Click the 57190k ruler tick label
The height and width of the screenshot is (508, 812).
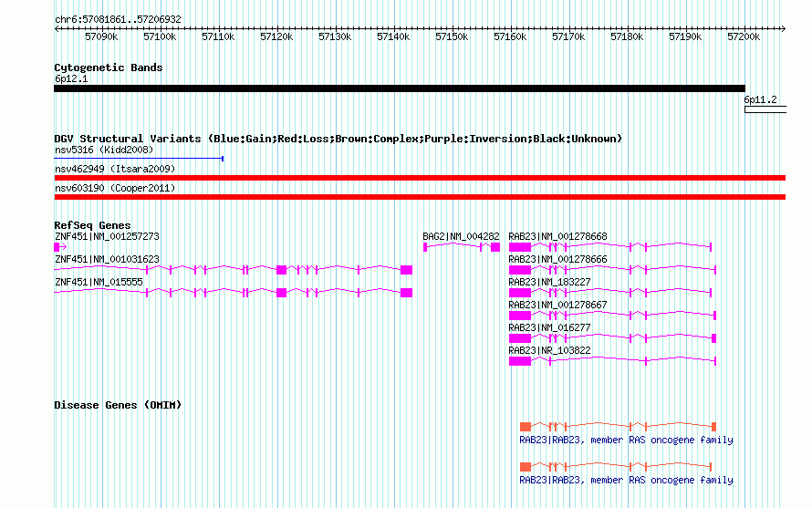tap(685, 36)
